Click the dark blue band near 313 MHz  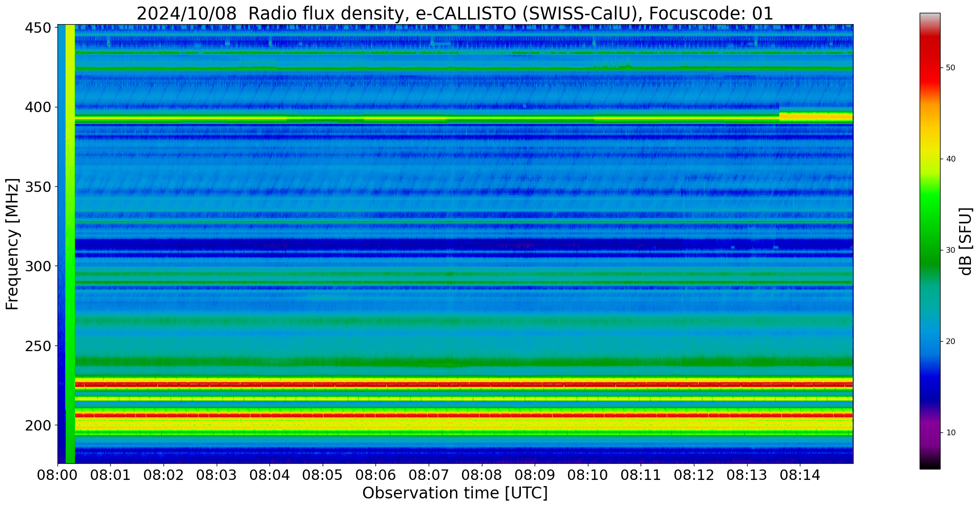click(x=464, y=245)
